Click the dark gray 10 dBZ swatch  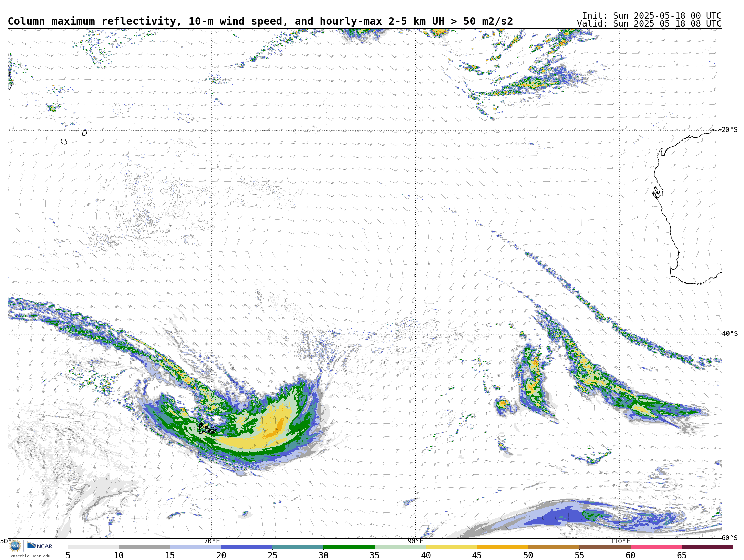[144, 547]
